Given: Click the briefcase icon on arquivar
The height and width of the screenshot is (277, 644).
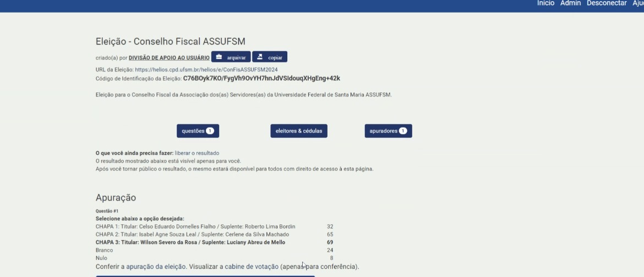Looking at the screenshot, I should tap(219, 57).
